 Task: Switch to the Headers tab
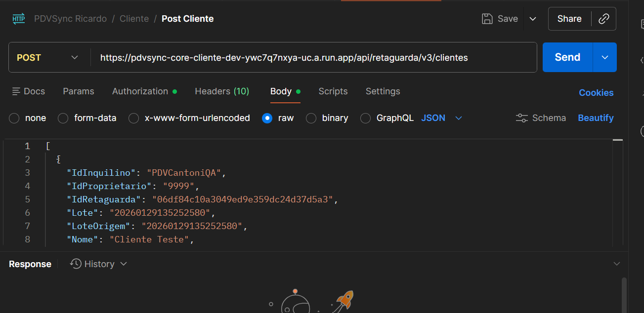pyautogui.click(x=222, y=91)
